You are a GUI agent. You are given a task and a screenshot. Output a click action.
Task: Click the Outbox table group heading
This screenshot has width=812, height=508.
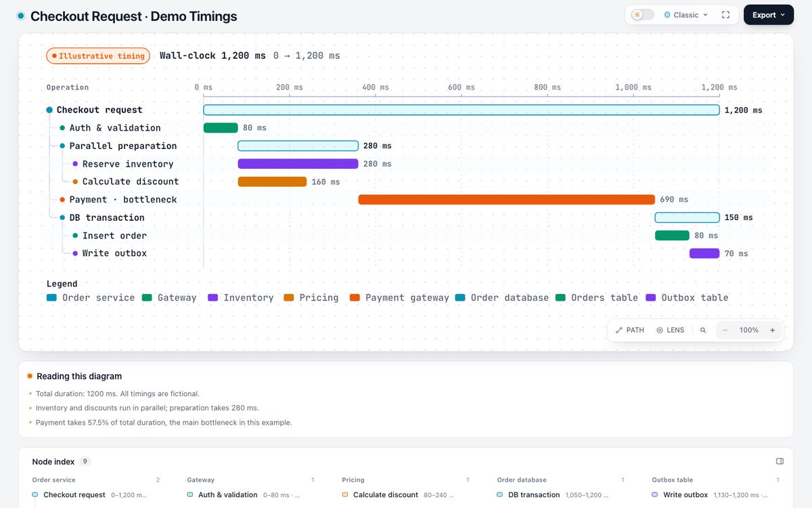pos(673,480)
